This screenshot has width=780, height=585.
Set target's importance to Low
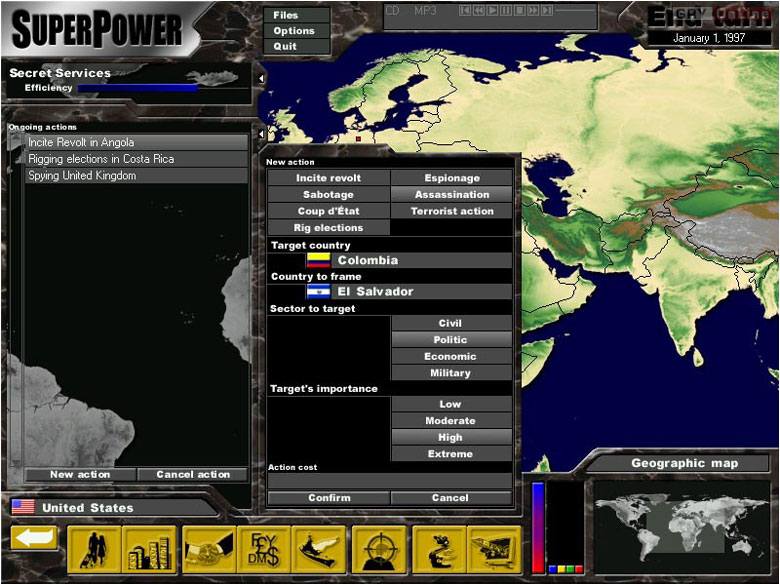tap(452, 404)
